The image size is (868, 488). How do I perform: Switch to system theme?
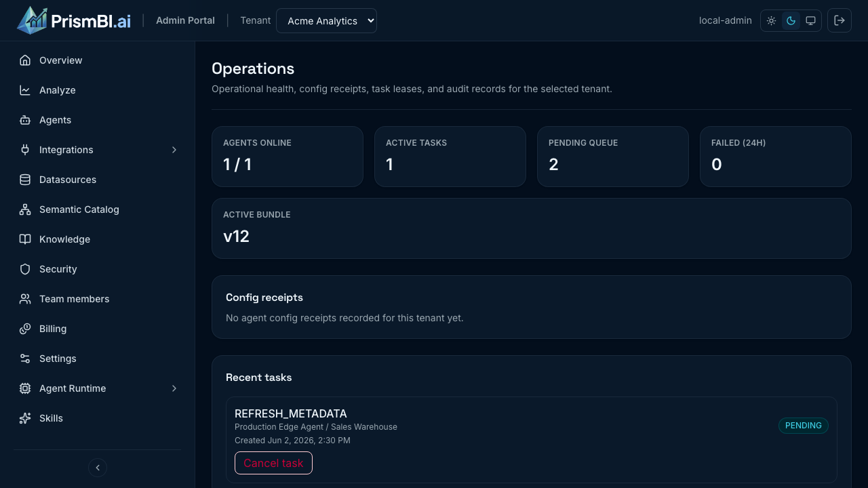(x=810, y=20)
